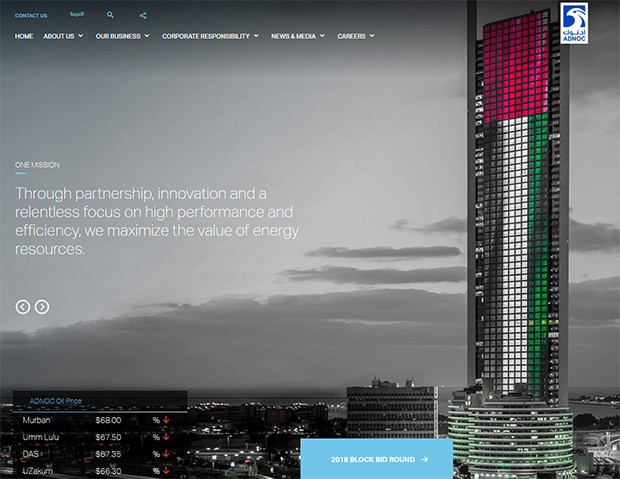Open Corporate Responsibility menu
This screenshot has width=620, height=479.
pyautogui.click(x=206, y=36)
